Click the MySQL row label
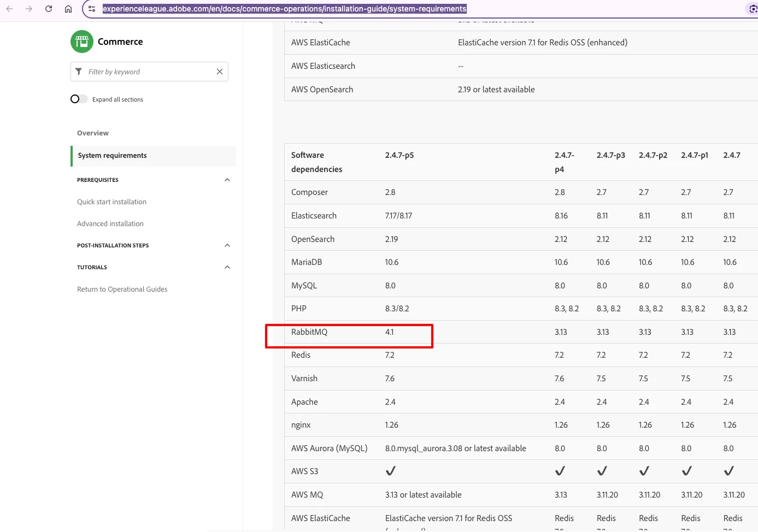This screenshot has height=532, width=758. 304,286
